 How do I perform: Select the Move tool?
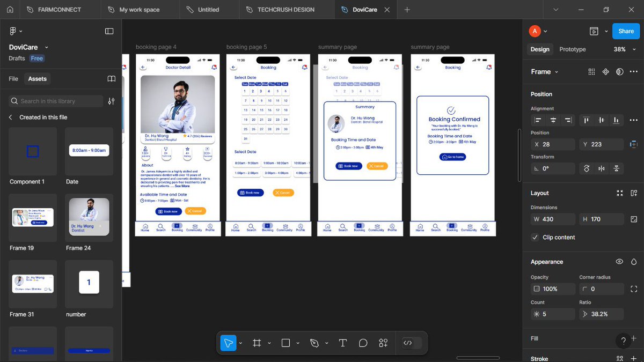point(228,343)
